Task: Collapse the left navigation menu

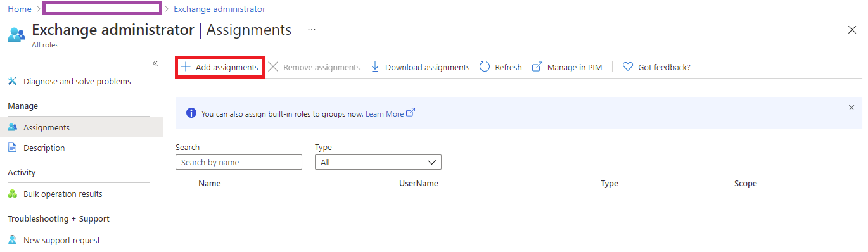Action: [x=155, y=63]
